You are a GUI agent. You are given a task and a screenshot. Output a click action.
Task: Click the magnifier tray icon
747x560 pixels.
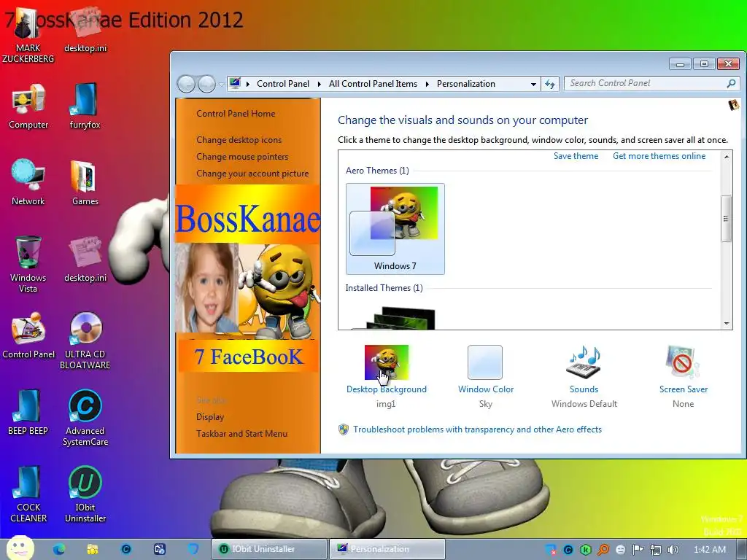pos(603,550)
